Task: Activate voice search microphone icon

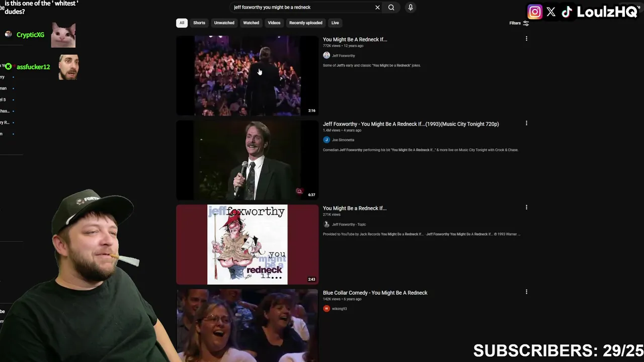Action: click(411, 8)
